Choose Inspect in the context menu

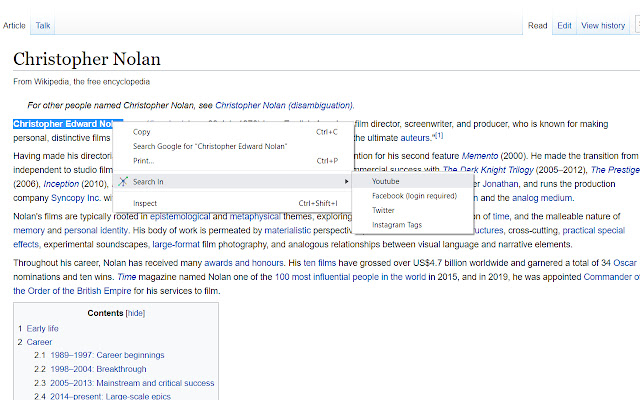pos(145,203)
